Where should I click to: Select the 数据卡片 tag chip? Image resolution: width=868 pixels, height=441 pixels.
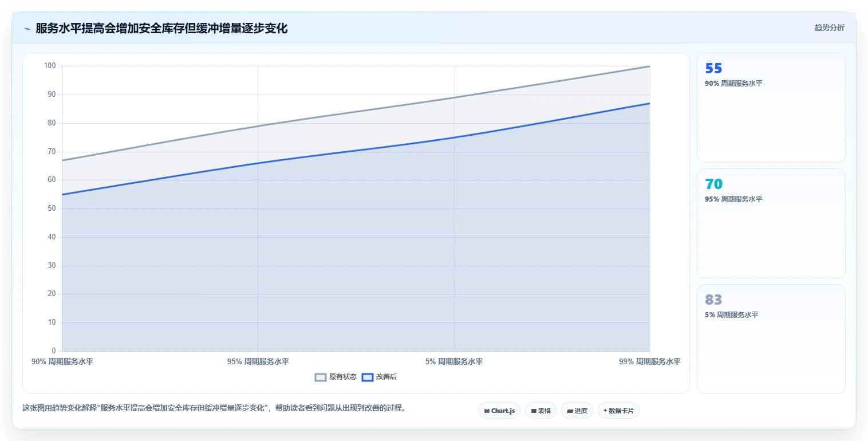618,411
